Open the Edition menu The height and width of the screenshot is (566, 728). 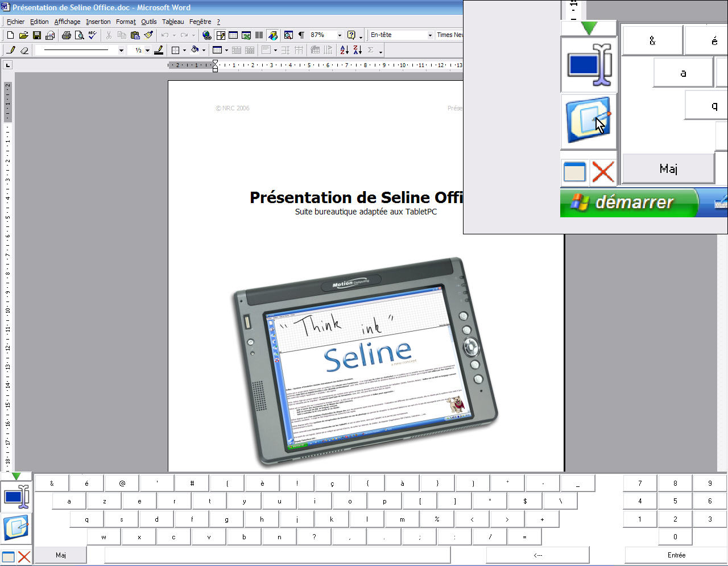pos(39,22)
